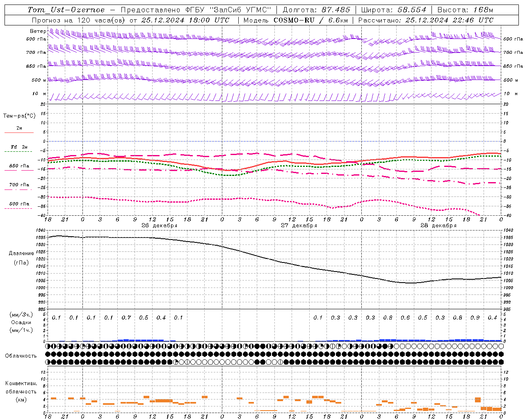Click '1000' on the left pressure axis

41,288
